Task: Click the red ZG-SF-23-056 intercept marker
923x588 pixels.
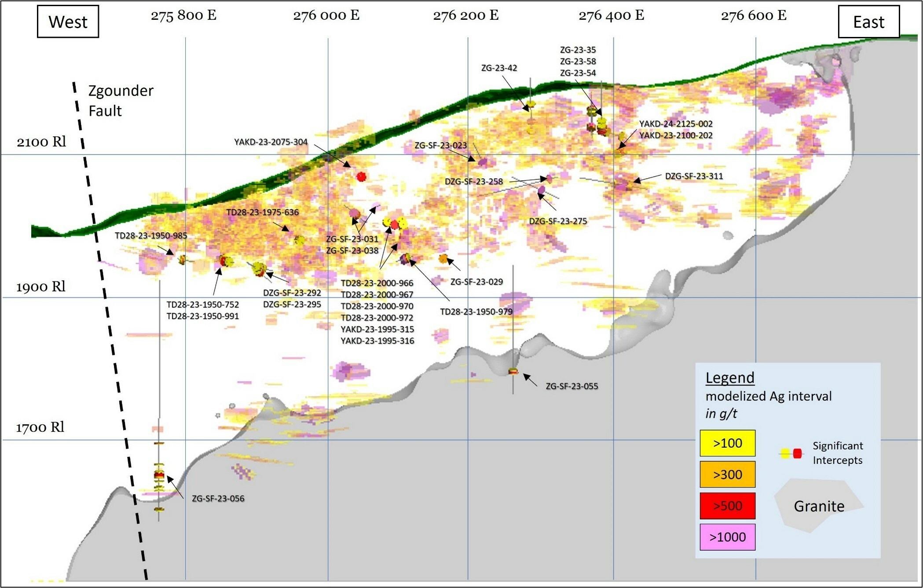Action: point(159,475)
